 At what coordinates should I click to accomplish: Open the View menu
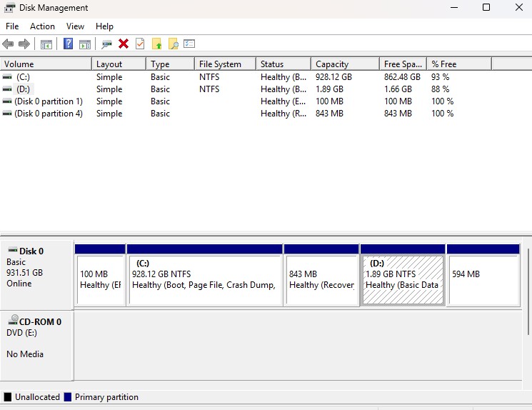[x=75, y=26]
